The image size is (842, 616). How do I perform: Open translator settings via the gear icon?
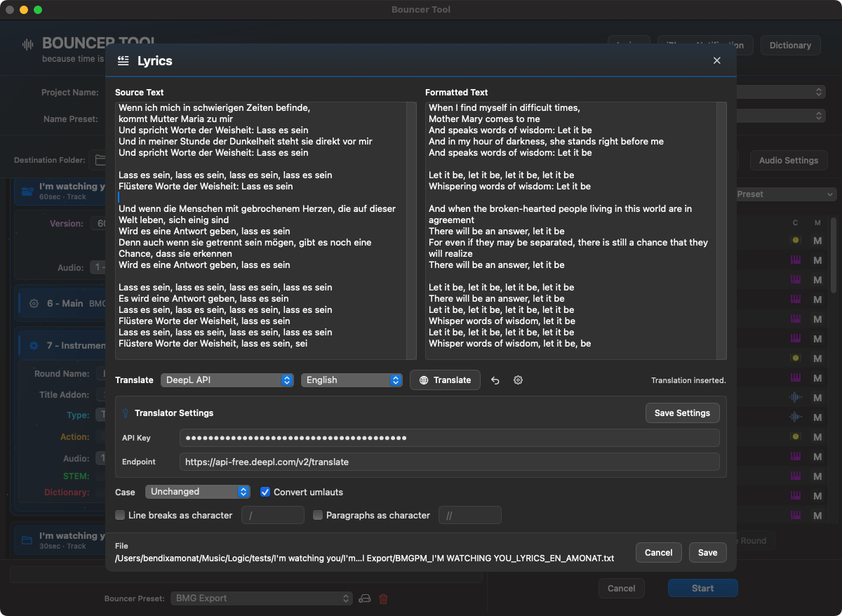tap(518, 380)
